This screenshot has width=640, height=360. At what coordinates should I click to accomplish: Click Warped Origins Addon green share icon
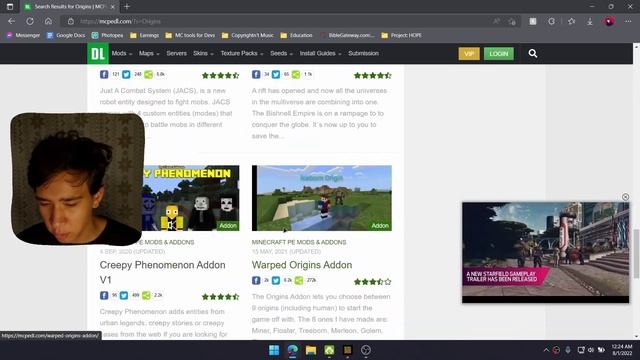click(299, 280)
